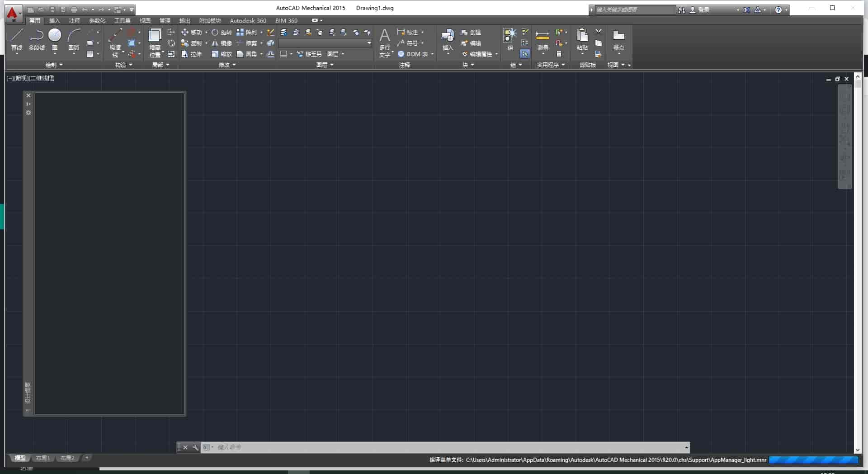This screenshot has width=868, height=474.
Task: Select the 修剪 Trim tool
Action: tap(250, 43)
